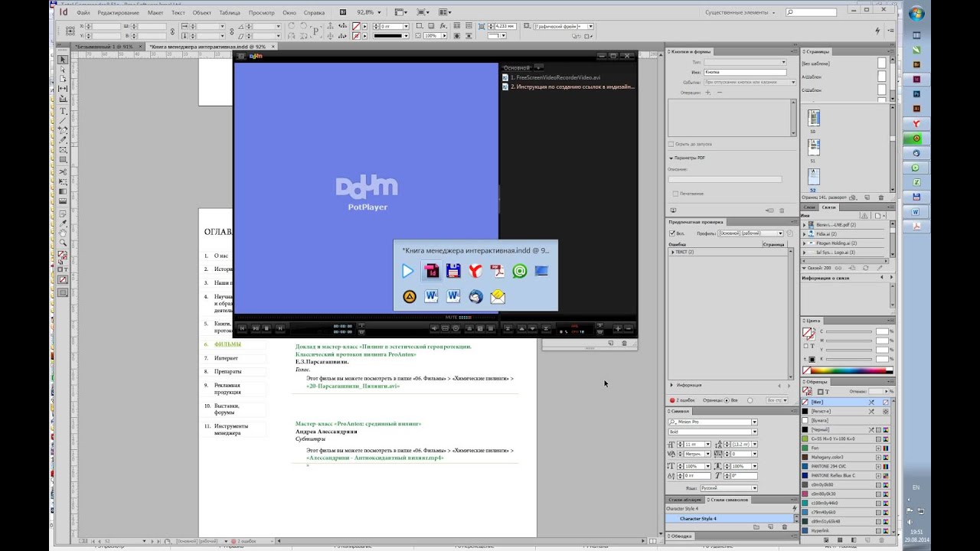Collapse the 'Параметры PDF' section
The height and width of the screenshot is (551, 980).
(x=671, y=158)
